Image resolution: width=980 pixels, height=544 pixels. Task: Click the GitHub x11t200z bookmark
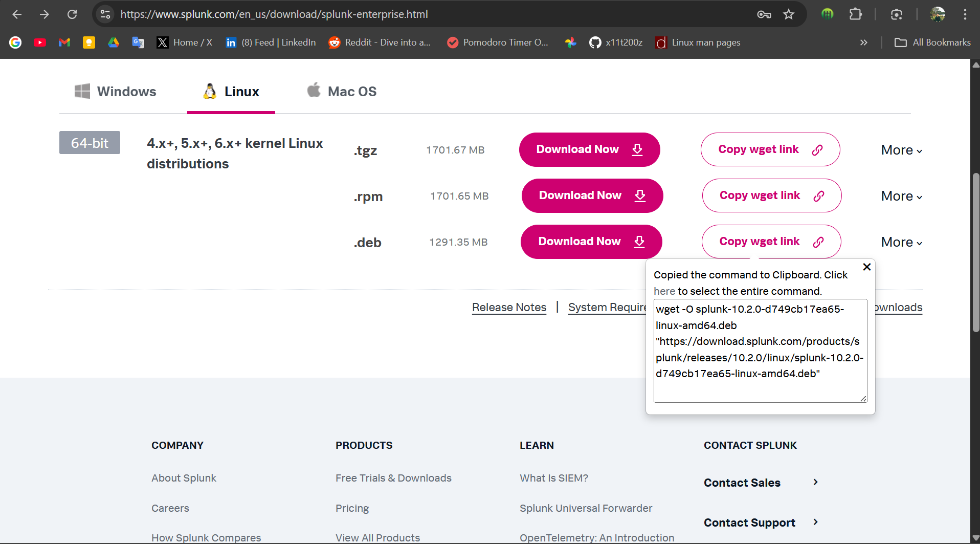[616, 42]
